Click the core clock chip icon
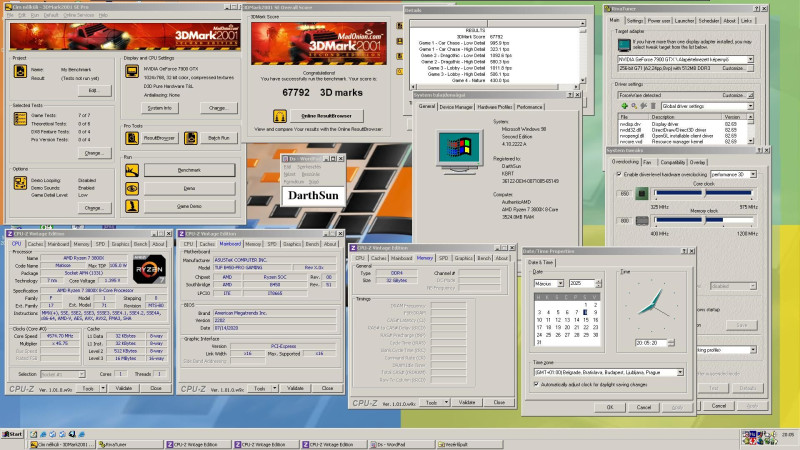Image resolution: width=800 pixels, height=450 pixels. (x=642, y=193)
